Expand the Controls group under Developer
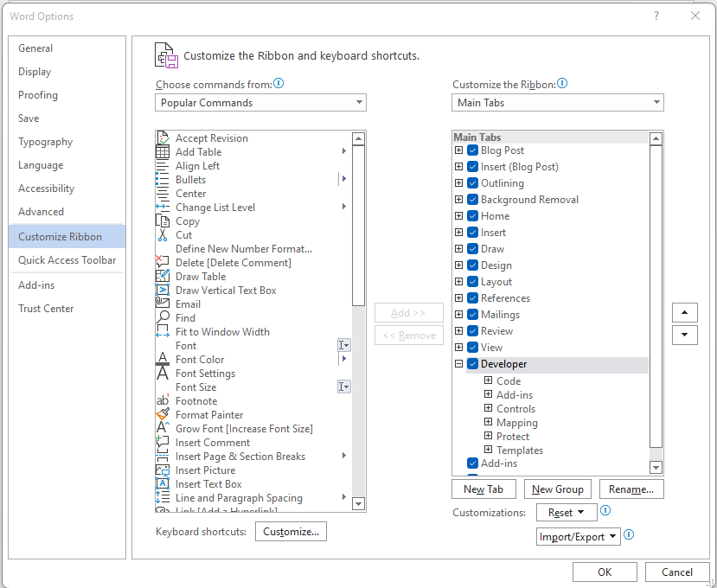 pyautogui.click(x=489, y=408)
